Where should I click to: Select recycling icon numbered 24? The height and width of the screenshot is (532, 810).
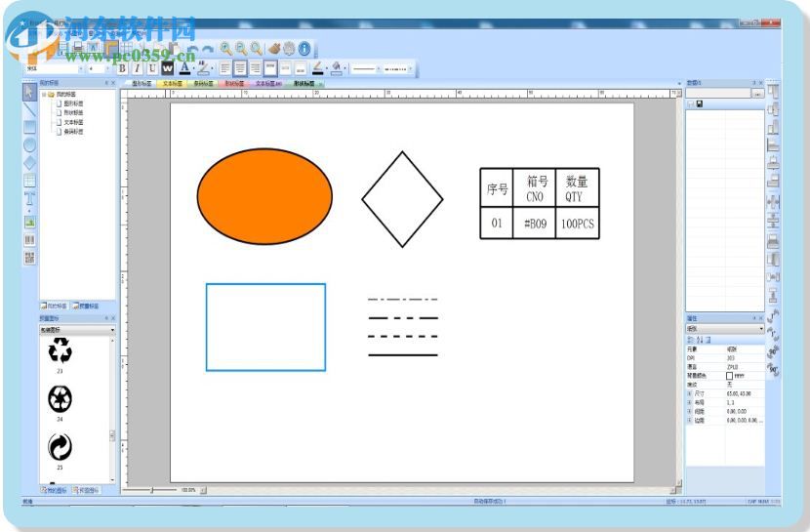tap(60, 398)
